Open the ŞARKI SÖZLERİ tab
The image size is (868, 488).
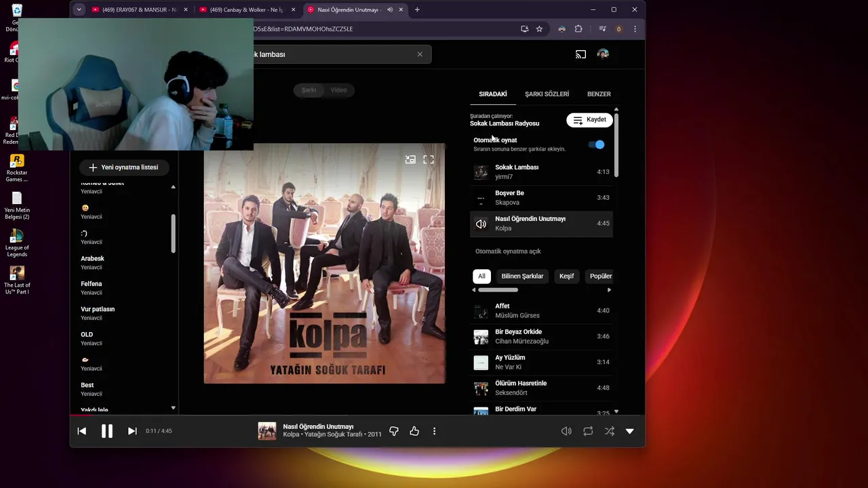tap(547, 94)
